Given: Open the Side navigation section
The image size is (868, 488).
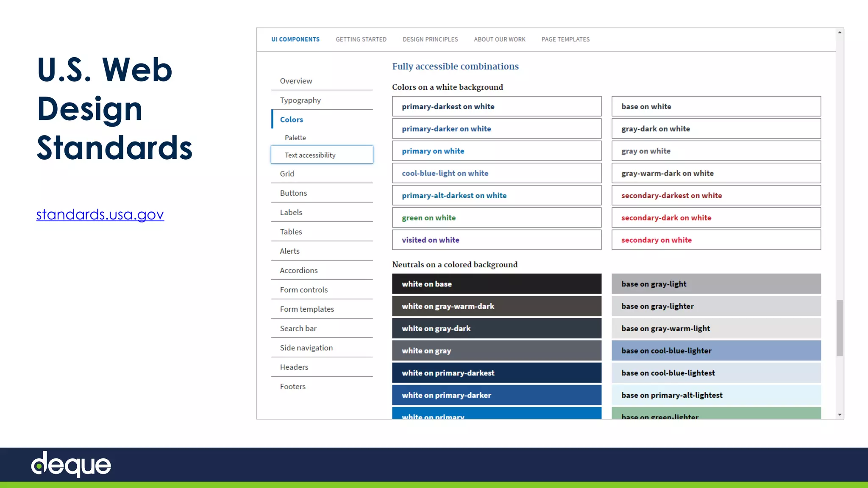Looking at the screenshot, I should pos(322,348).
